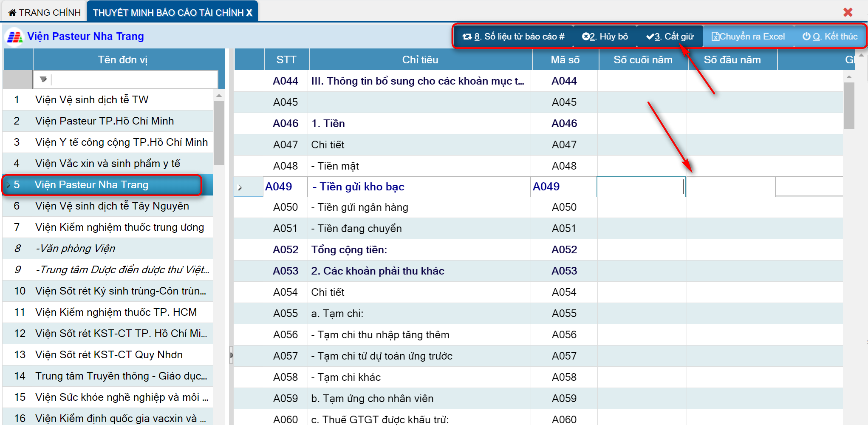Select Viện Vệ sinh dịch tễ TW unit

click(x=92, y=100)
